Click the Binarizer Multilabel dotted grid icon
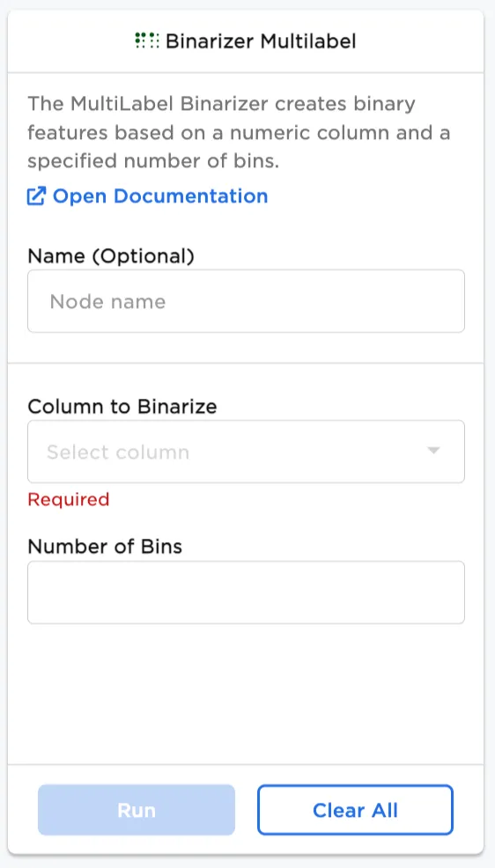Viewport: 495px width, 868px height. 147,40
